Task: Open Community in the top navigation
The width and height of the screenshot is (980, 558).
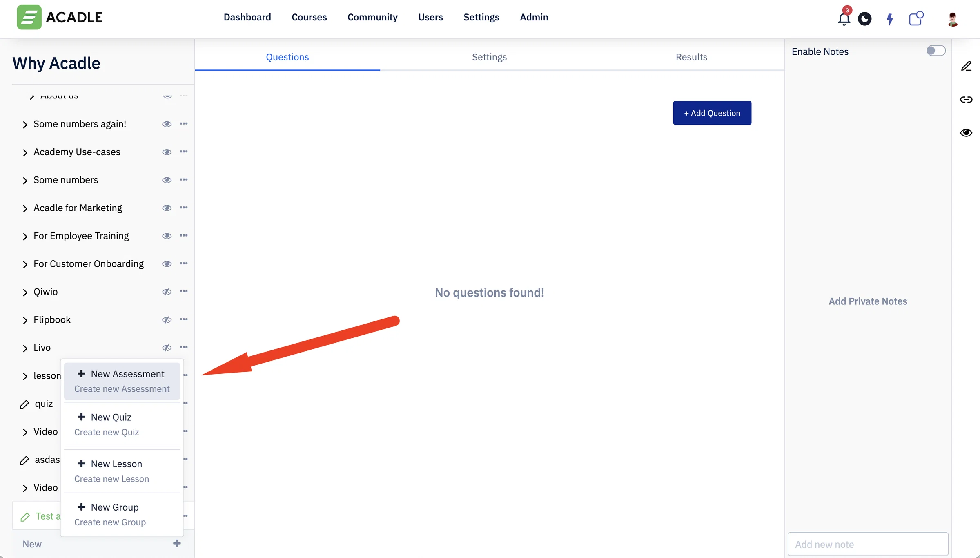Action: tap(372, 17)
